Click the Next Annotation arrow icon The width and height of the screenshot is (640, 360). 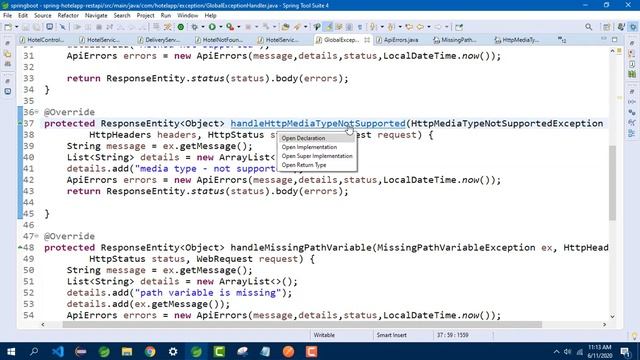[x=373, y=27]
